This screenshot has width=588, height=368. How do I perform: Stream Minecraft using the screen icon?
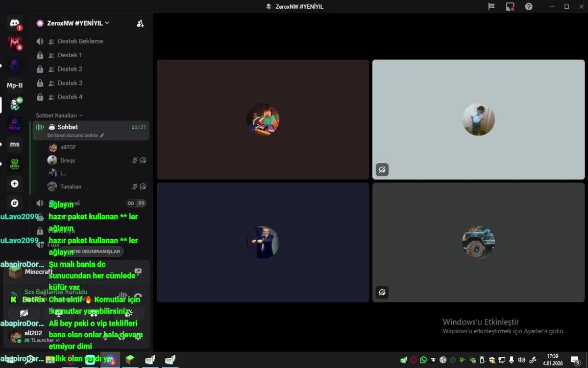point(138,271)
